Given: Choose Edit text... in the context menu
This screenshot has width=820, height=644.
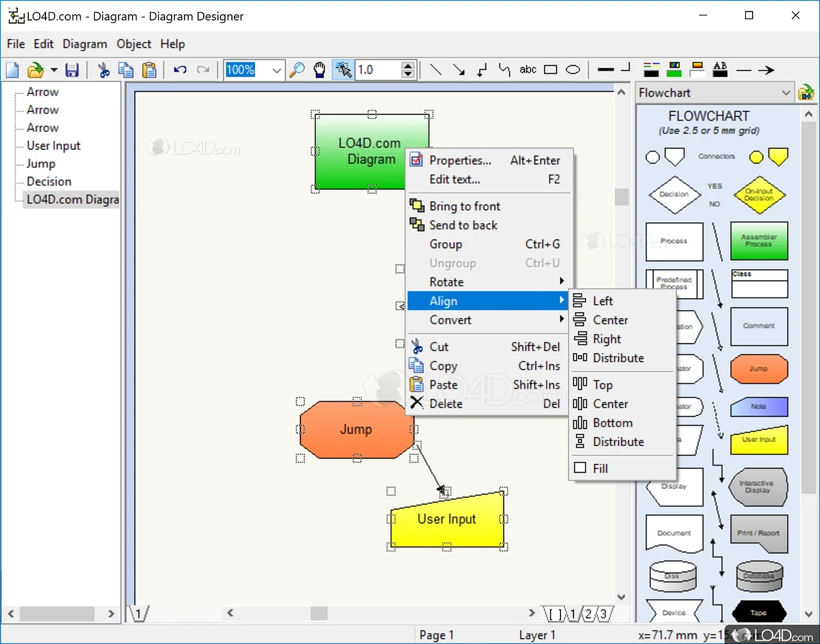Looking at the screenshot, I should (489, 179).
